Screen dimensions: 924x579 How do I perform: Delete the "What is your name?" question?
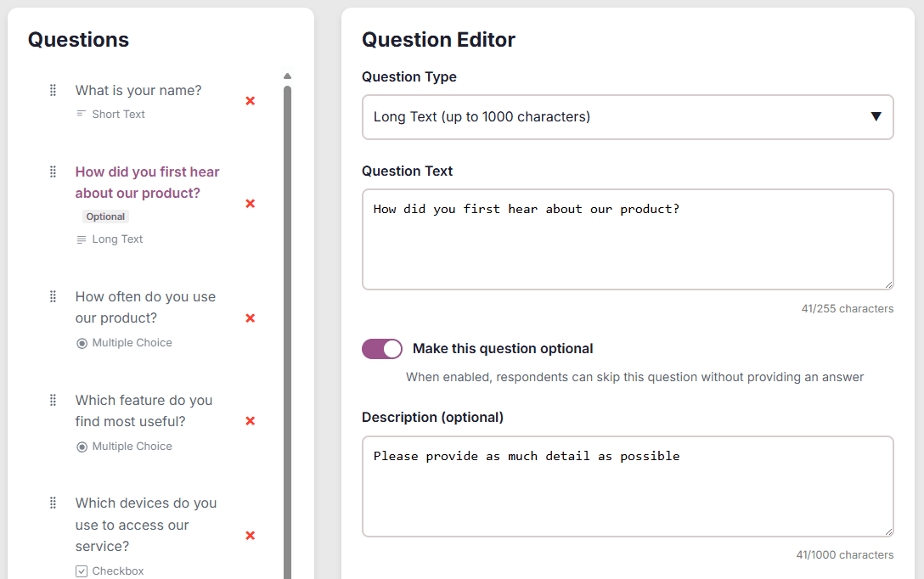pos(251,101)
